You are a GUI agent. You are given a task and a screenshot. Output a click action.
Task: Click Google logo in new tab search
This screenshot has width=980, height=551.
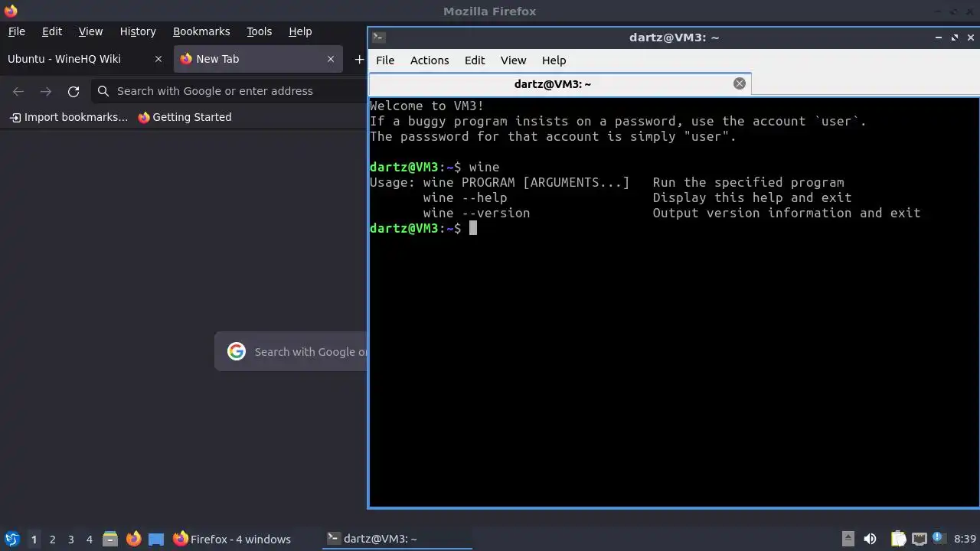coord(237,351)
